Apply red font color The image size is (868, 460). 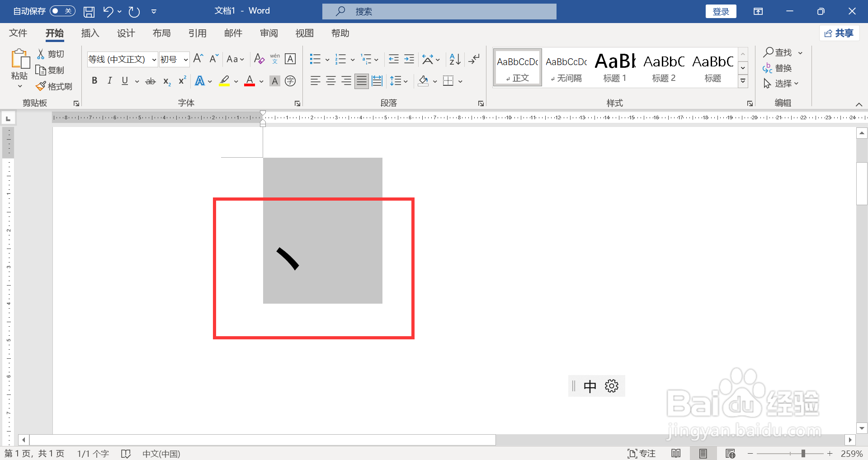[x=250, y=81]
